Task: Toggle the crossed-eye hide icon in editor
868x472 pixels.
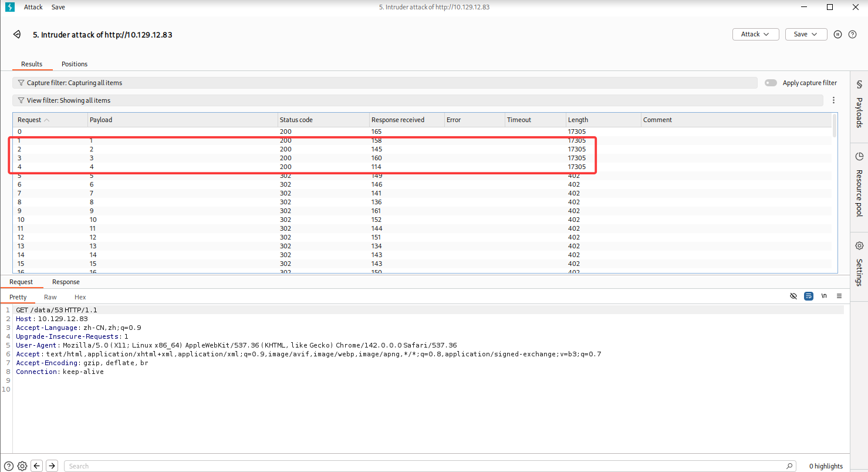Action: coord(793,296)
